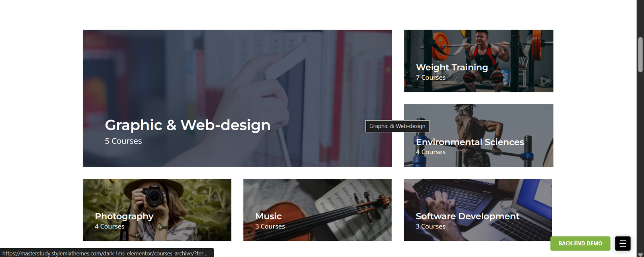
Task: Click the Photography title text
Action: click(124, 216)
